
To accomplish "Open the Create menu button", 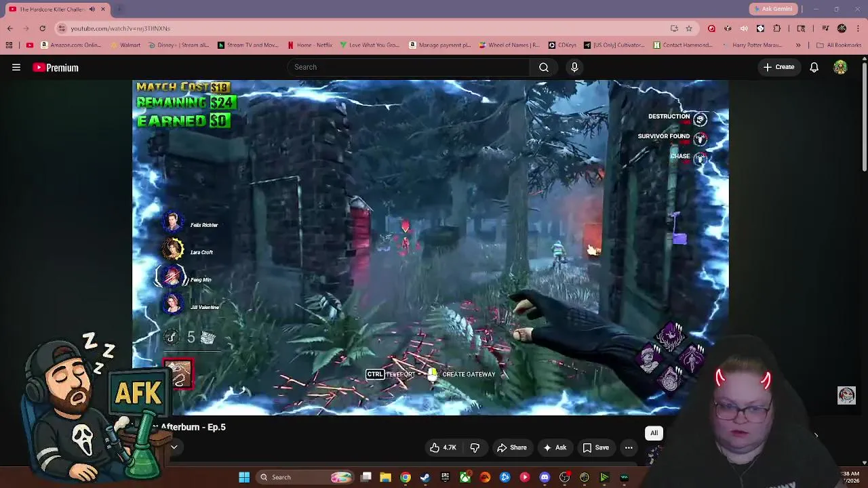I will pos(778,67).
